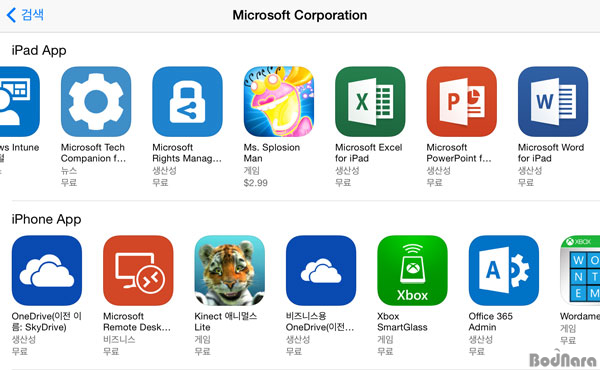
Task: Click 게임 category under Xbox SmartGlass
Action: coord(385,339)
